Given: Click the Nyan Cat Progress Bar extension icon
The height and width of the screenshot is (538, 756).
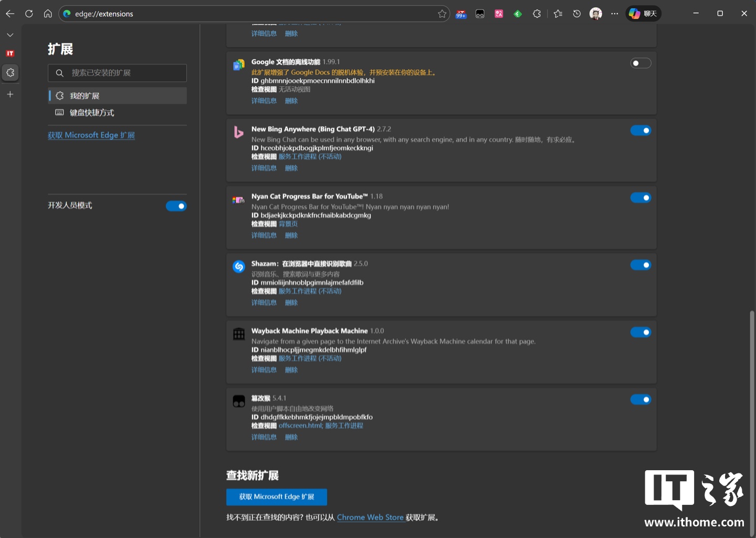Looking at the screenshot, I should (x=239, y=200).
